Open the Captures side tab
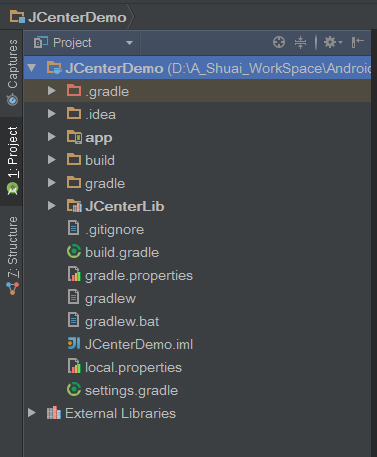The height and width of the screenshot is (457, 377). [12, 72]
